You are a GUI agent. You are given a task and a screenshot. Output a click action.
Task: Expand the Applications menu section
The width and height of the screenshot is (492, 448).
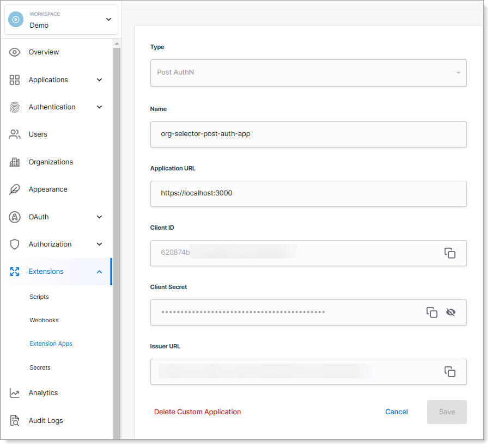99,80
